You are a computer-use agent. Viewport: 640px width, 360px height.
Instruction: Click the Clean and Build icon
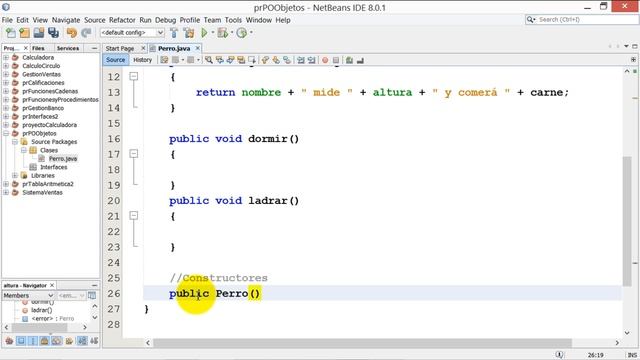(x=189, y=33)
